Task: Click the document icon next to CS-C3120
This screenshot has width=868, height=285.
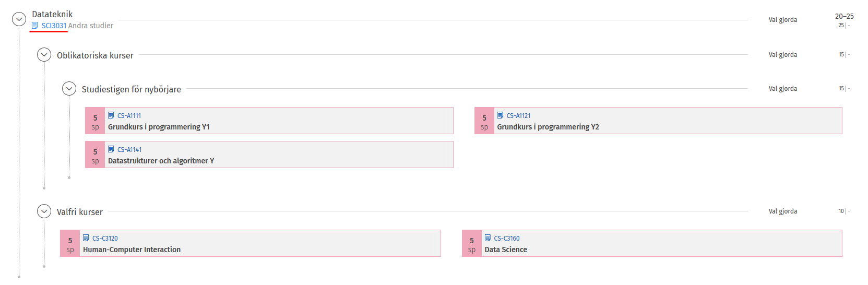Action: [86, 238]
